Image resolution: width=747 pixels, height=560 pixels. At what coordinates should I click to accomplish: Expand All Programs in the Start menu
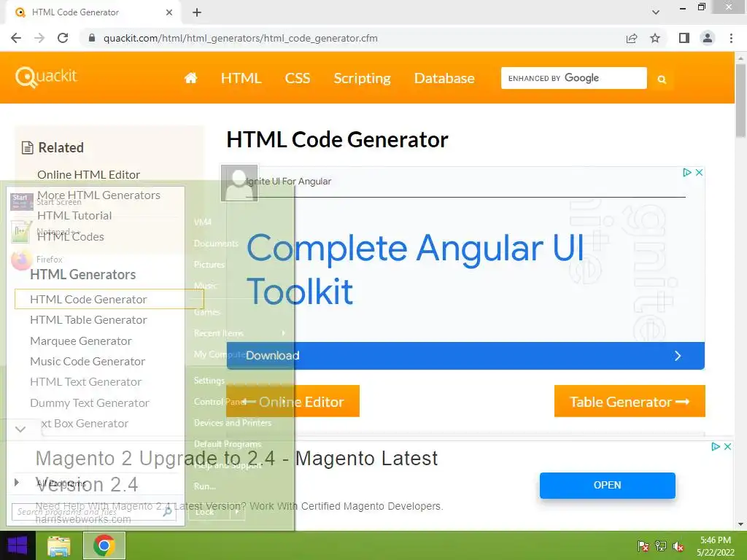click(62, 483)
